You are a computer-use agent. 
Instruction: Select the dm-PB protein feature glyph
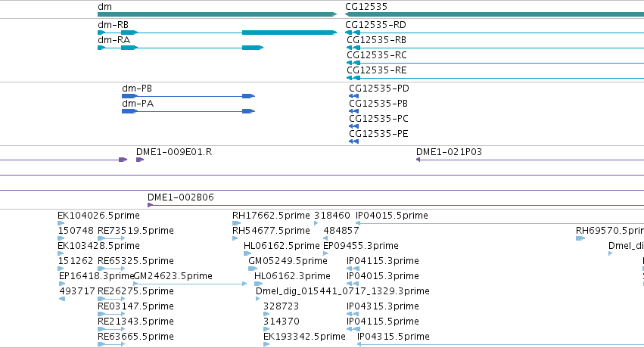coord(188,96)
